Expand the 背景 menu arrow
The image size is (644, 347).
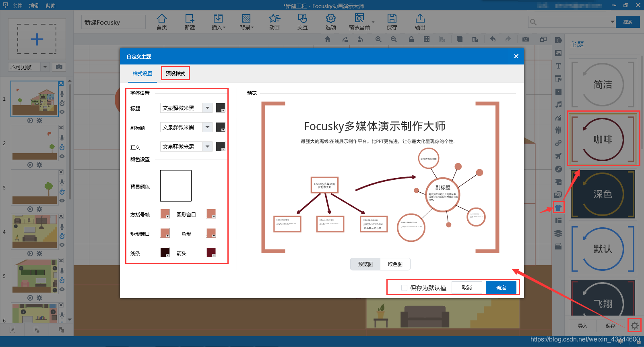click(x=252, y=28)
